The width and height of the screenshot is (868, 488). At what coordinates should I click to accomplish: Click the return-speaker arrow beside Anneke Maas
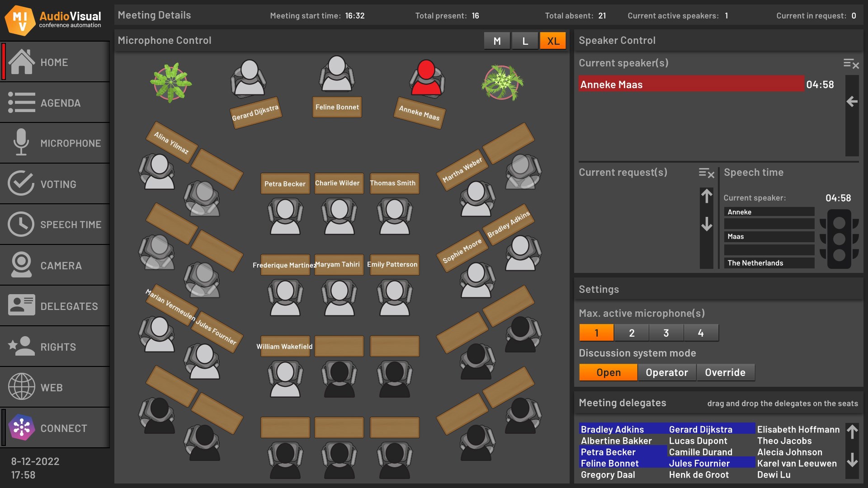click(853, 102)
